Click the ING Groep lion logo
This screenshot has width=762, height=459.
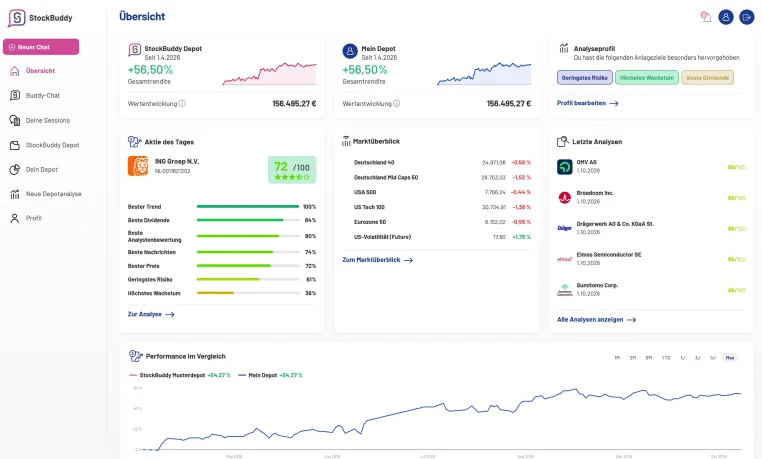click(x=138, y=166)
